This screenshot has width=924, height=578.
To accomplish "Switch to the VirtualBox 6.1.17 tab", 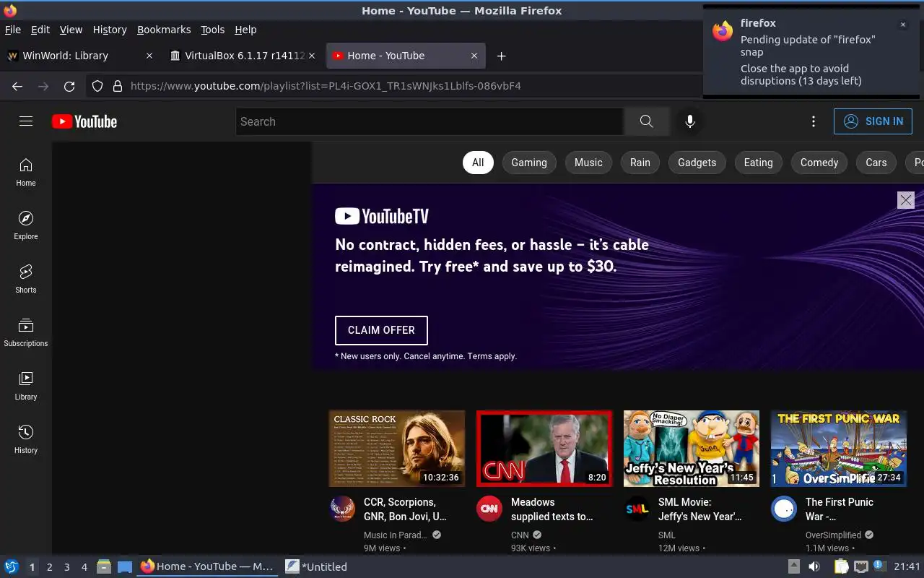I will [243, 56].
